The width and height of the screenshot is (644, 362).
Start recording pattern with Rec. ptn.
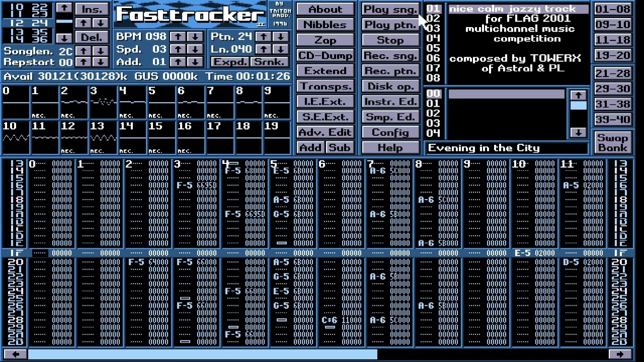click(390, 71)
